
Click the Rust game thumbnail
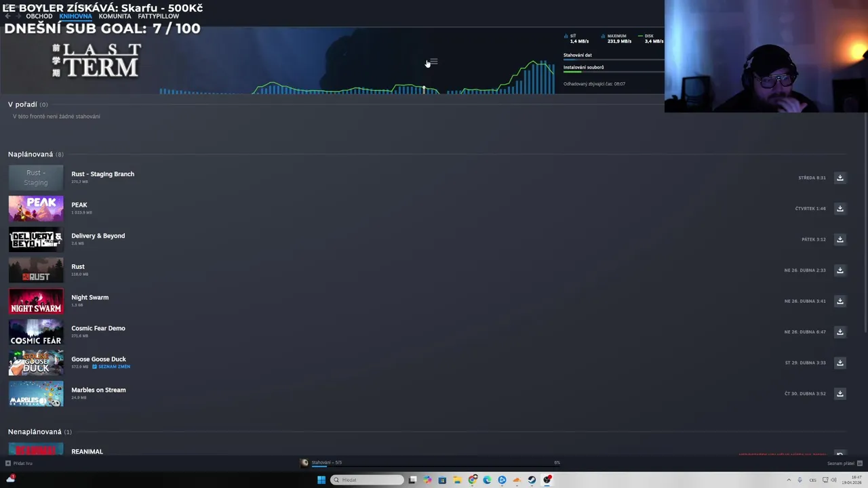(x=36, y=270)
